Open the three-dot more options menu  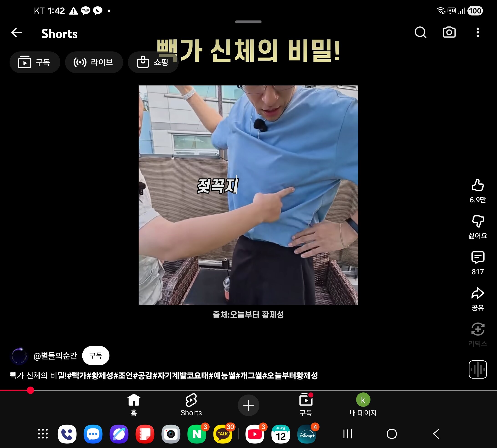(x=478, y=33)
